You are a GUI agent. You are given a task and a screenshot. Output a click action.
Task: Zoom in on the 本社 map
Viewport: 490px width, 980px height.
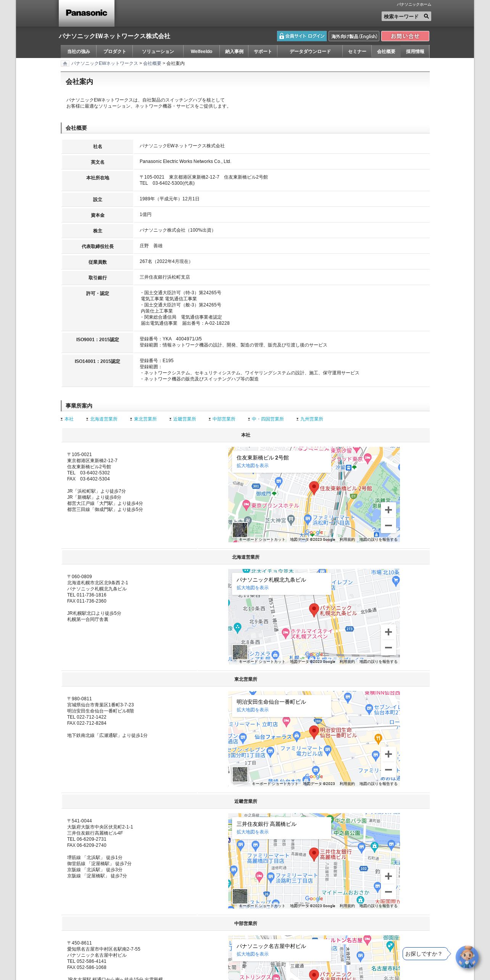point(388,510)
